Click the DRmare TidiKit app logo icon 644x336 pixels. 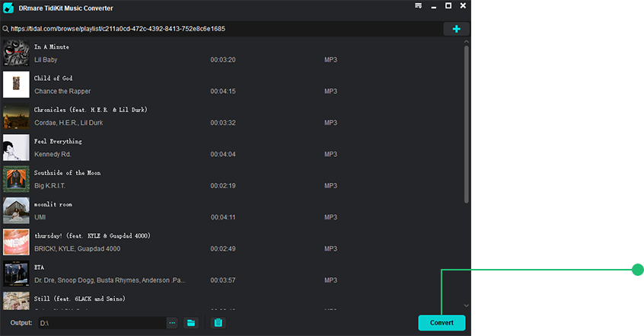8,8
